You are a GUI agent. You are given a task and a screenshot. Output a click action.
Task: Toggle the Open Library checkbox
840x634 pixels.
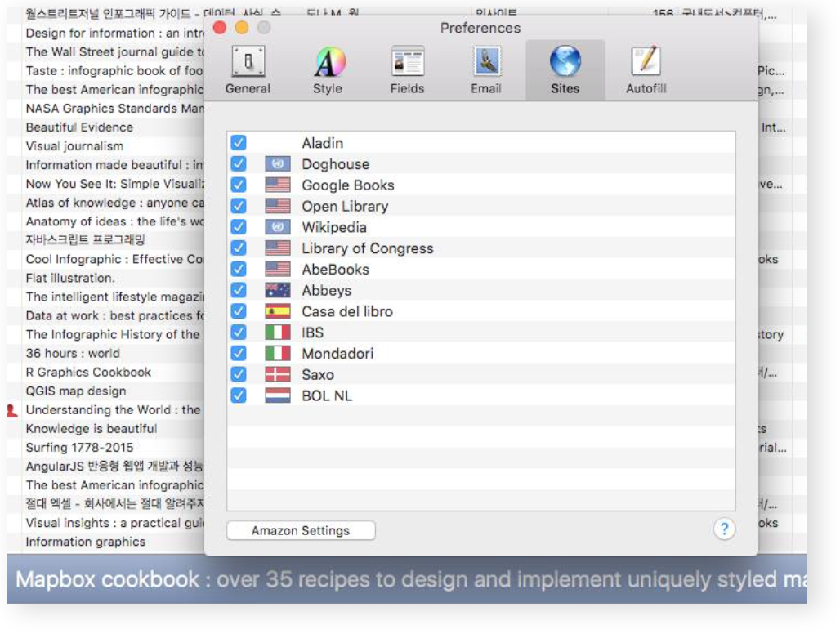coord(239,206)
